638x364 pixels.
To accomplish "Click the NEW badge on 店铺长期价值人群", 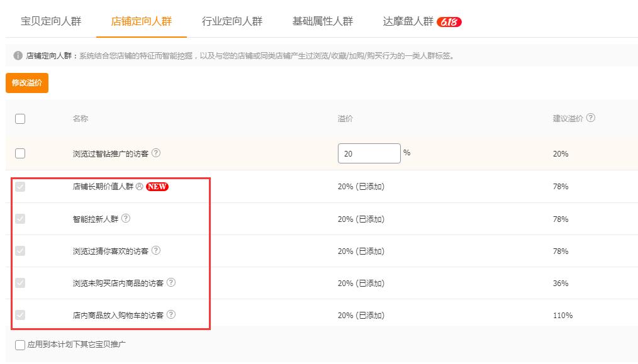I will [x=158, y=187].
